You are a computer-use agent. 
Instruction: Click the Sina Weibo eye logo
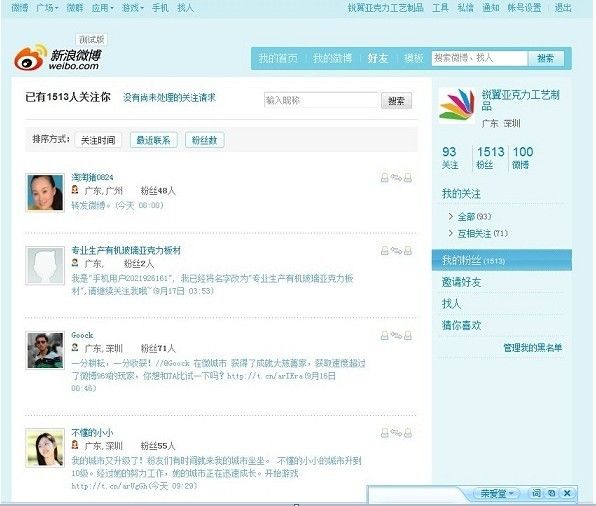point(30,58)
